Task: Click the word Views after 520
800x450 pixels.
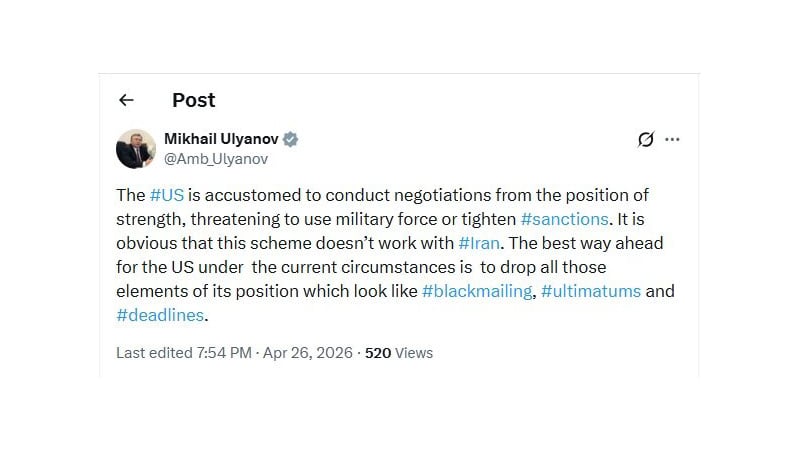Action: coord(413,353)
